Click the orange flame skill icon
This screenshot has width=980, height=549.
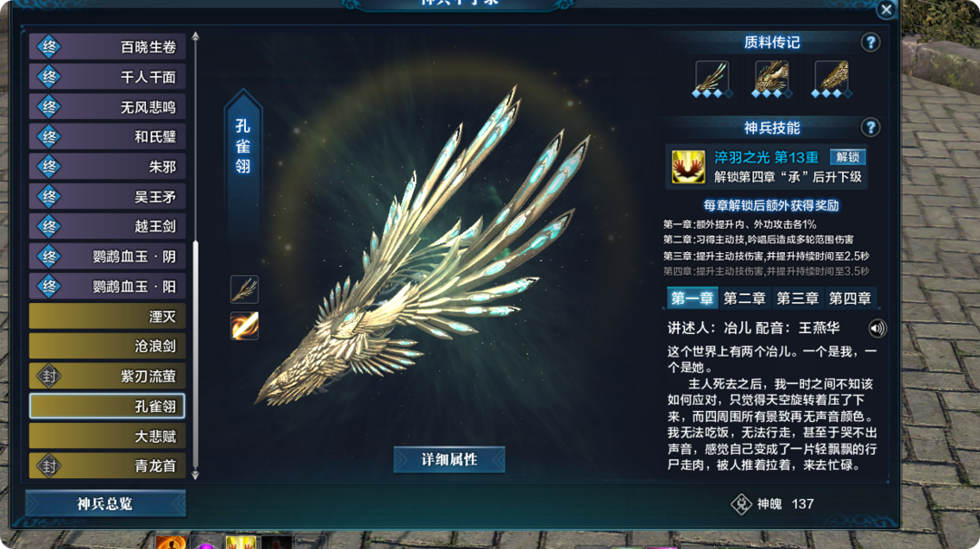[x=244, y=326]
